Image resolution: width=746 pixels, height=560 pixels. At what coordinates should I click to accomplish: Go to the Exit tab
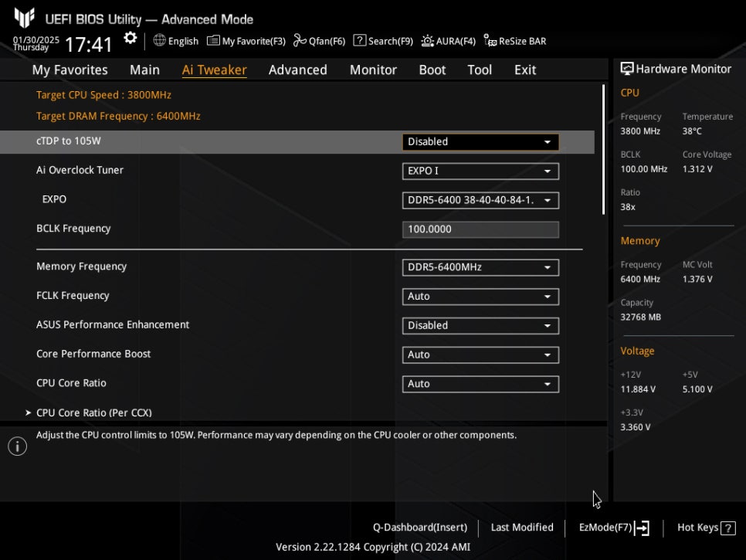point(525,70)
